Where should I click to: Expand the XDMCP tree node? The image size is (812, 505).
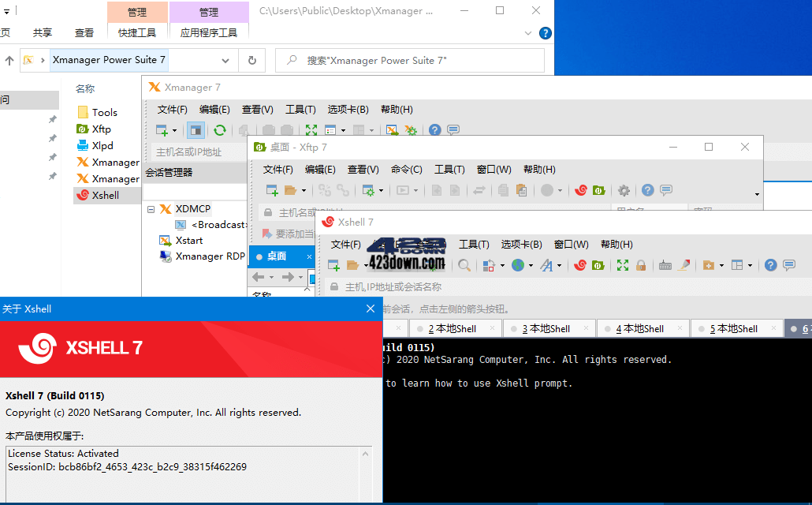coord(150,209)
